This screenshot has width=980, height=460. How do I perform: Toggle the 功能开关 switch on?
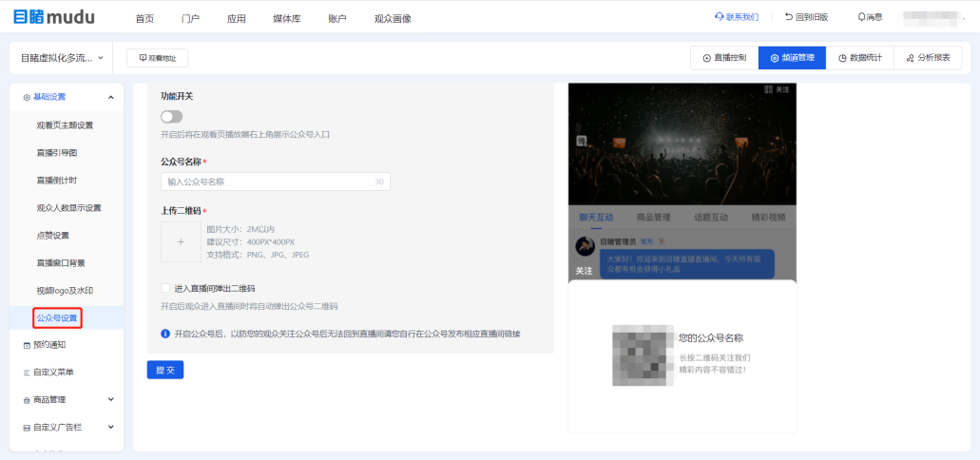pyautogui.click(x=172, y=117)
